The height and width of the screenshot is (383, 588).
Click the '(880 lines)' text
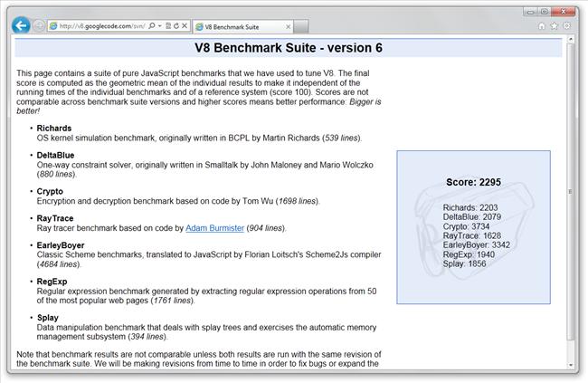click(56, 174)
